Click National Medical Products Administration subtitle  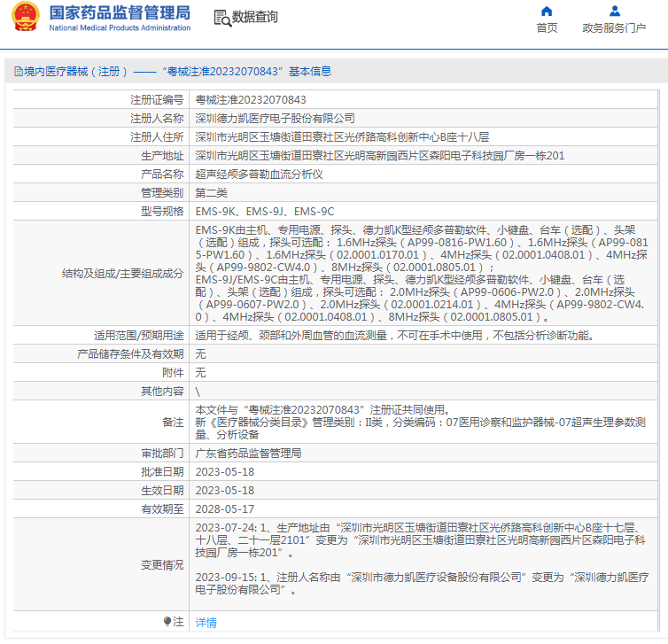pyautogui.click(x=120, y=27)
